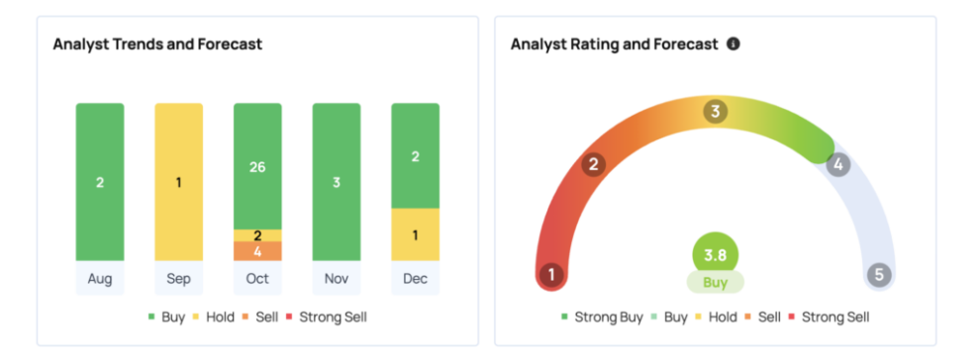Select gauge marker number 4
This screenshot has width=980, height=362.
click(x=838, y=165)
